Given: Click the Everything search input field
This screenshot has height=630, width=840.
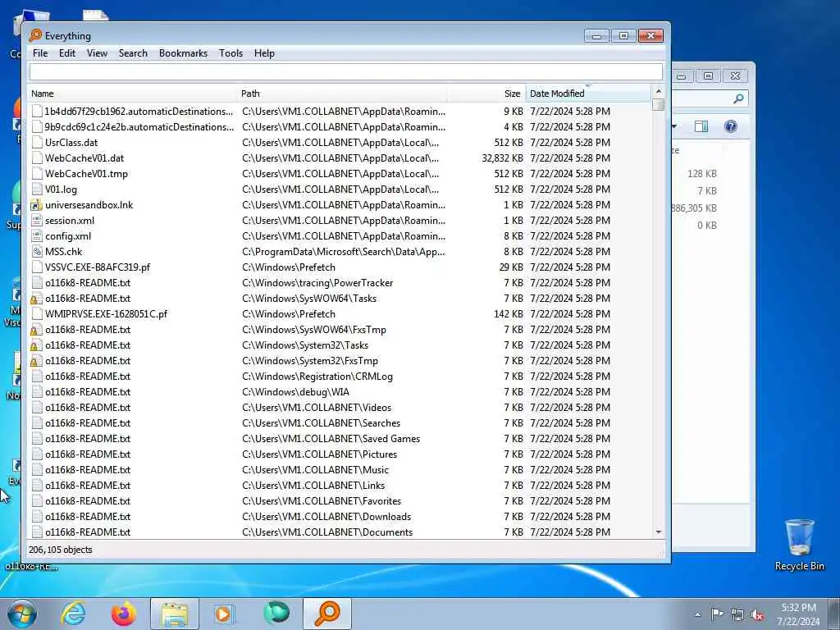Looking at the screenshot, I should click(345, 72).
